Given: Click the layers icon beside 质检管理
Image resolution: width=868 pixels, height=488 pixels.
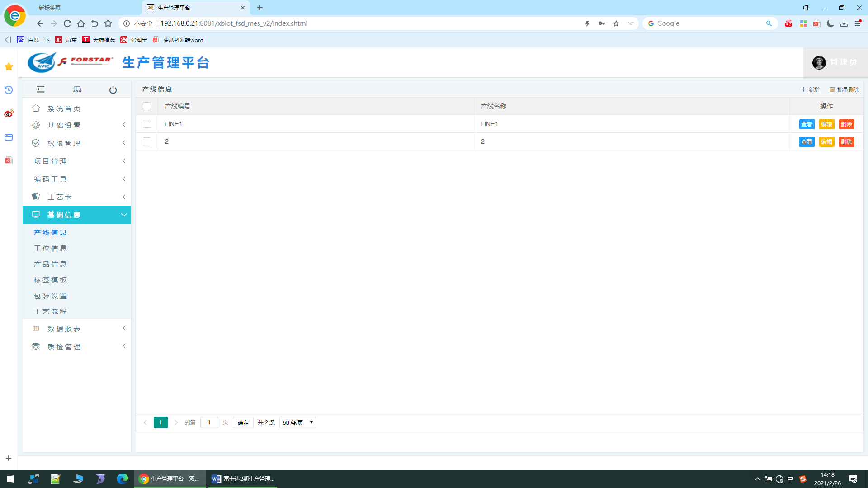Looking at the screenshot, I should tap(36, 346).
